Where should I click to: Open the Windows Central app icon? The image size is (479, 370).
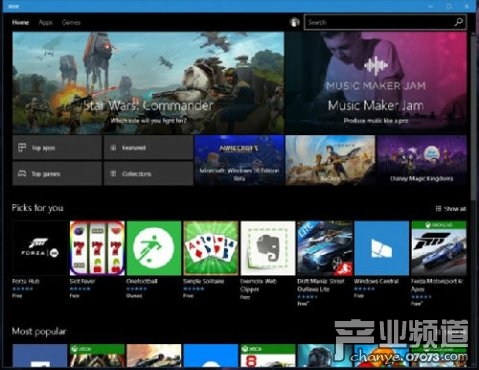[382, 248]
